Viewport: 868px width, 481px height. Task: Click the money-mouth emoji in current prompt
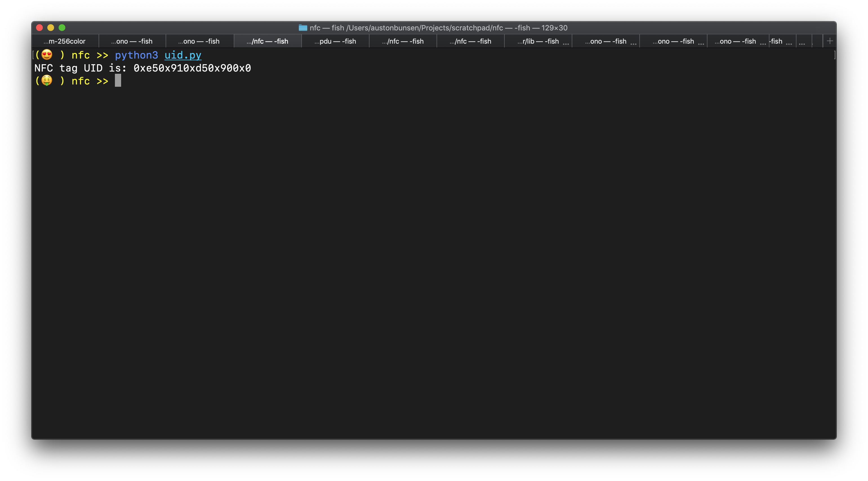[x=47, y=81]
